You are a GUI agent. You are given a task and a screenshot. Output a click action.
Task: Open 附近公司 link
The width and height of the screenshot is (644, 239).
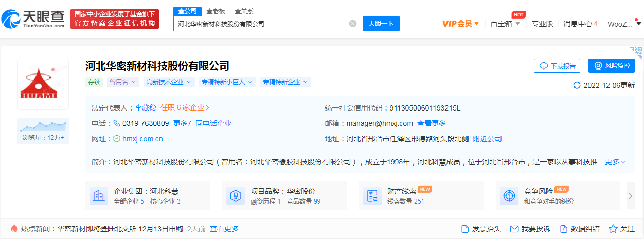488,139
